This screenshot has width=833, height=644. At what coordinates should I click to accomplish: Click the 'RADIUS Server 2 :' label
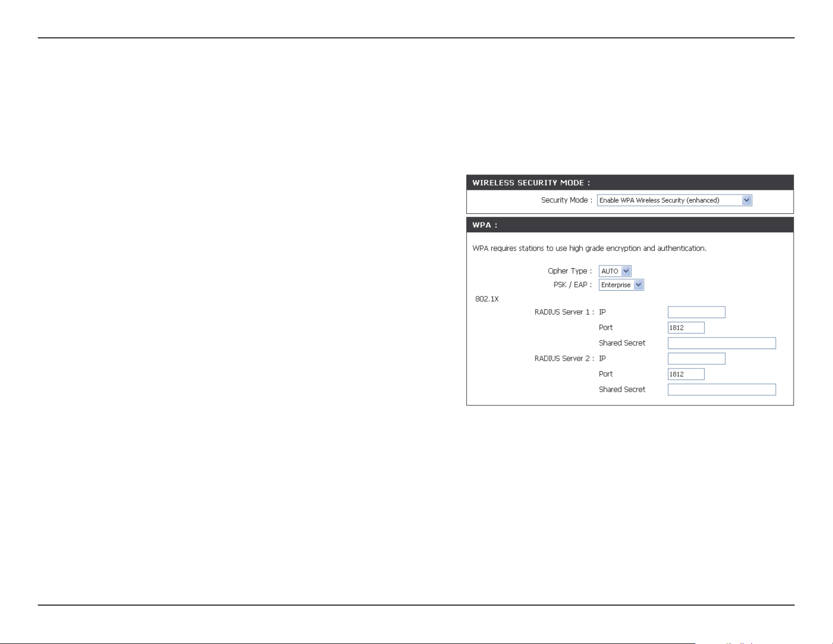(564, 359)
